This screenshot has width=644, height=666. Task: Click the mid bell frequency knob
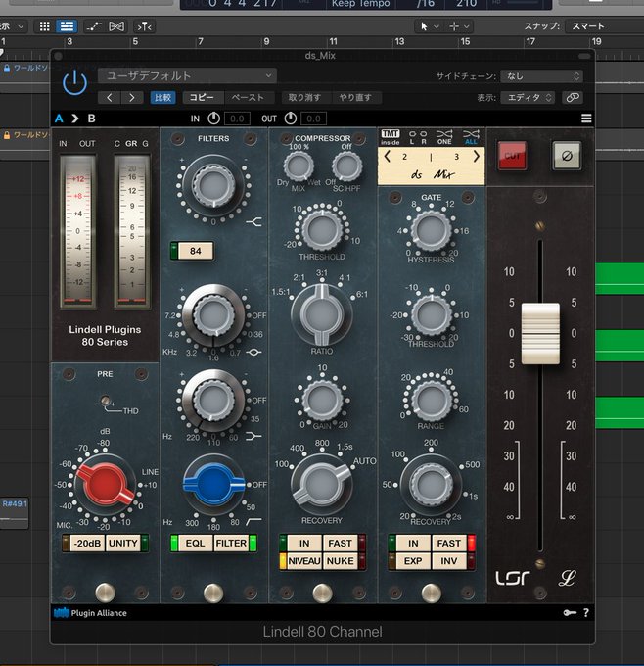[213, 315]
